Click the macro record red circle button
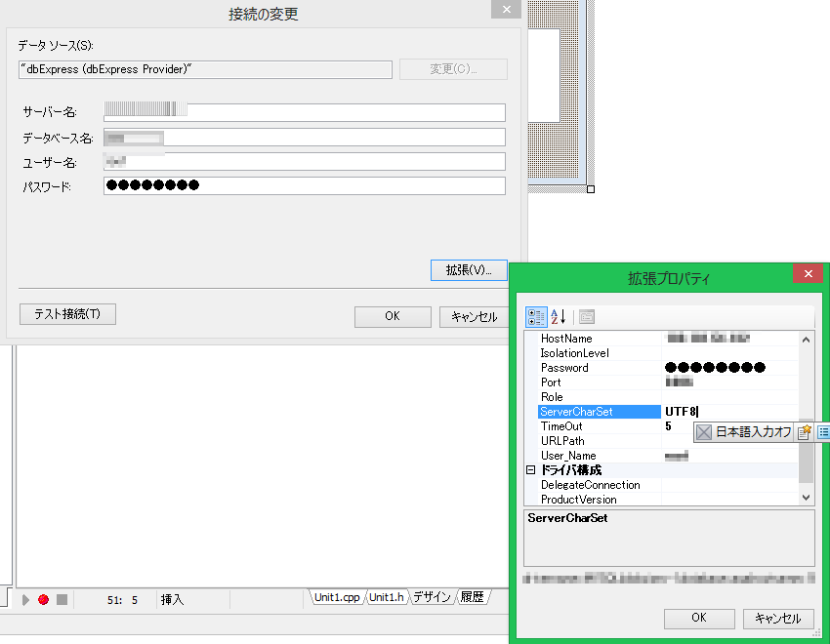 click(x=43, y=599)
